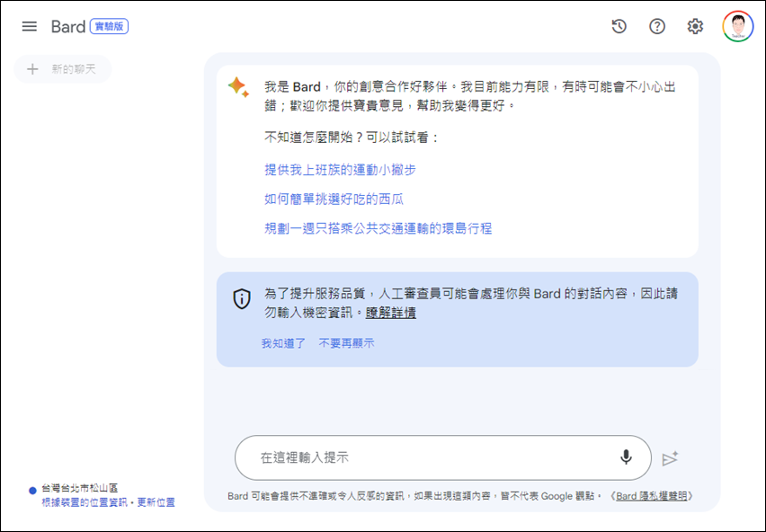Click the Bard sparkle logo icon
The width and height of the screenshot is (766, 532).
[238, 87]
